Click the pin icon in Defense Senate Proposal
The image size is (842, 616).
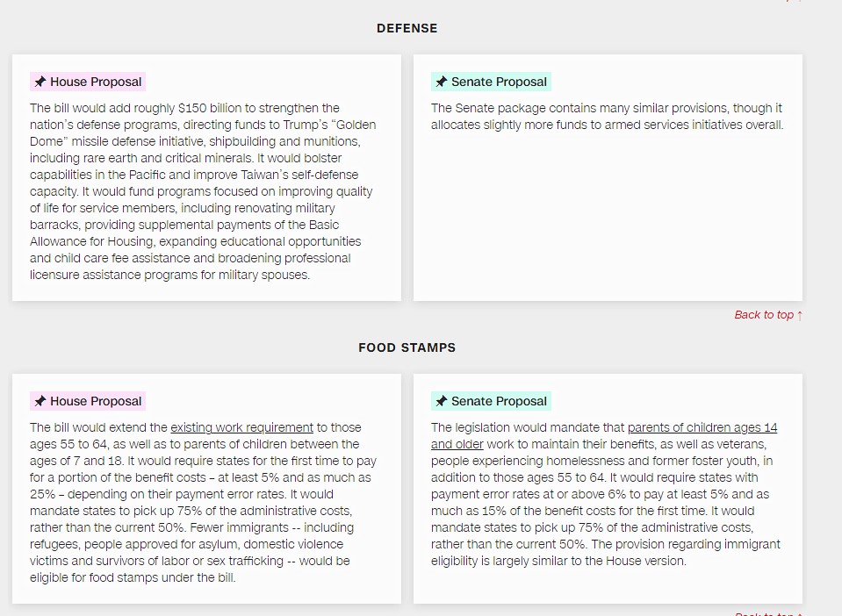441,82
